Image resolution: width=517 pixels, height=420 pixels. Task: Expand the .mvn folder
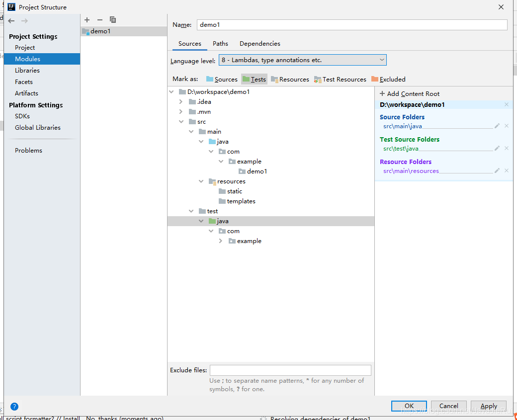(x=180, y=112)
